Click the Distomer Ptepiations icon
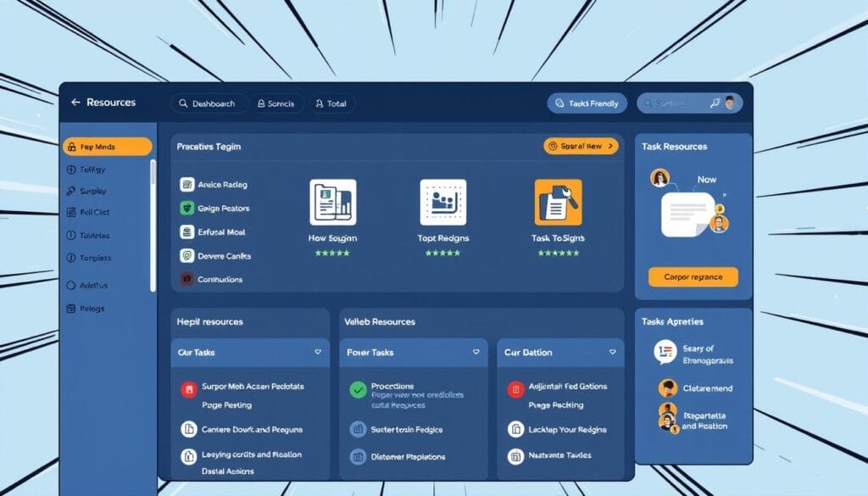 click(x=359, y=457)
